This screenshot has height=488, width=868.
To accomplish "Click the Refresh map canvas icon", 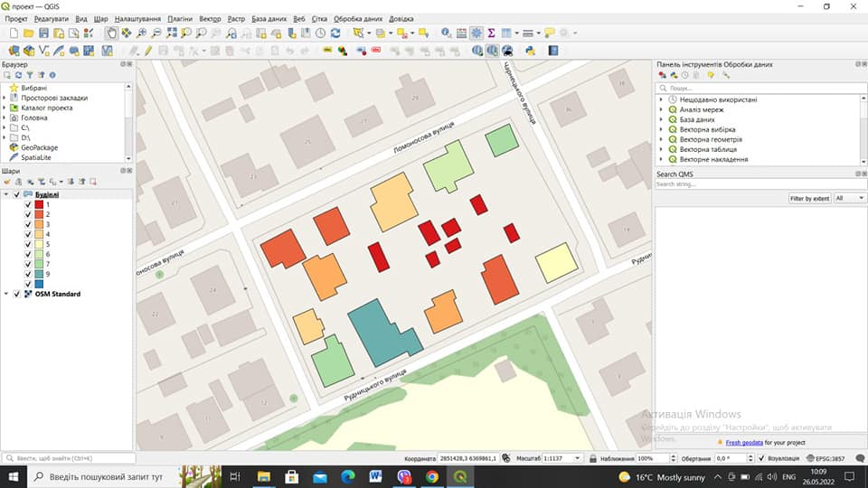I will [335, 33].
